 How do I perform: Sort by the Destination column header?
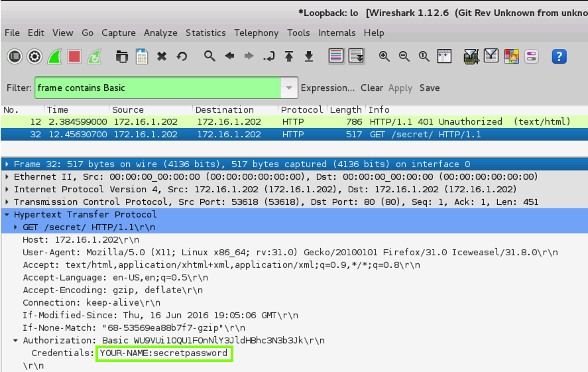(235, 110)
